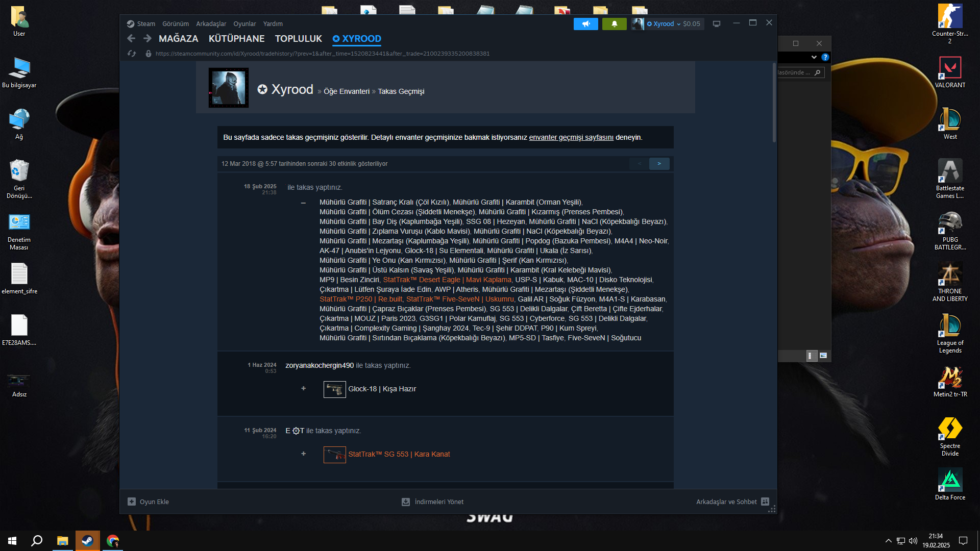Expand the Glock-18 Kışa Hazır trade entry
980x551 pixels.
point(303,388)
